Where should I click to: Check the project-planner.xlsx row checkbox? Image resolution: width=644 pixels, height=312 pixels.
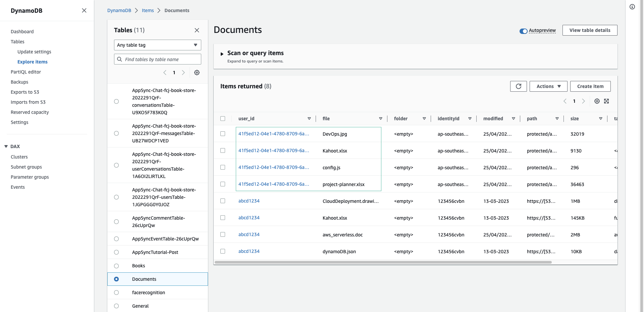223,184
